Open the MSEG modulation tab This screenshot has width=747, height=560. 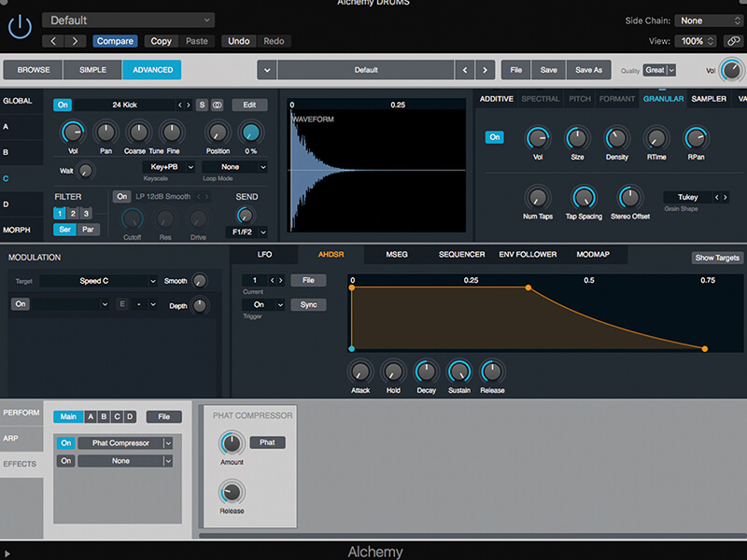pos(396,254)
